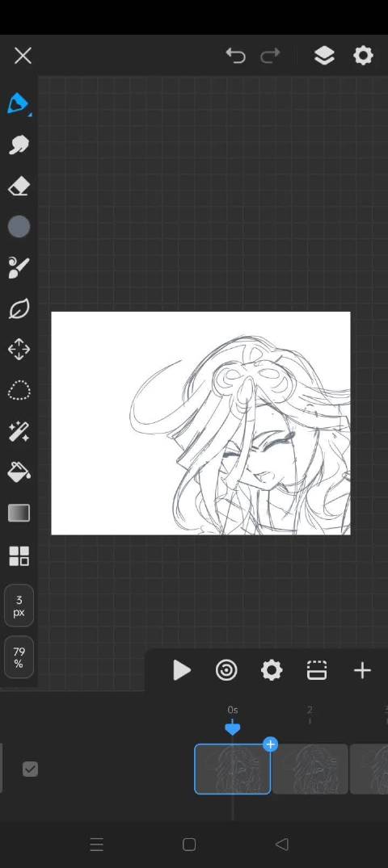388x868 pixels.
Task: Select the Eraser tool
Action: coord(19,186)
